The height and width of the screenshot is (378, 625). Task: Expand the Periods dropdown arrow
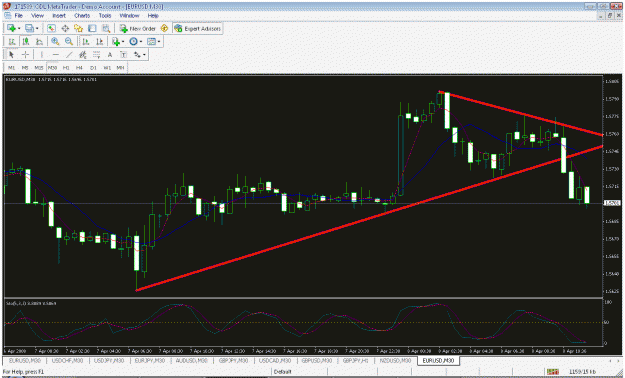[141, 41]
